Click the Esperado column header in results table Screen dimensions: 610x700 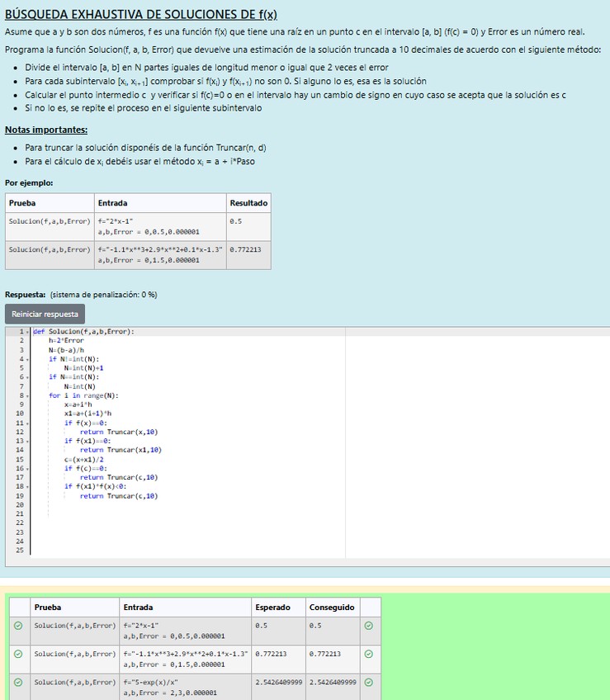pyautogui.click(x=272, y=608)
